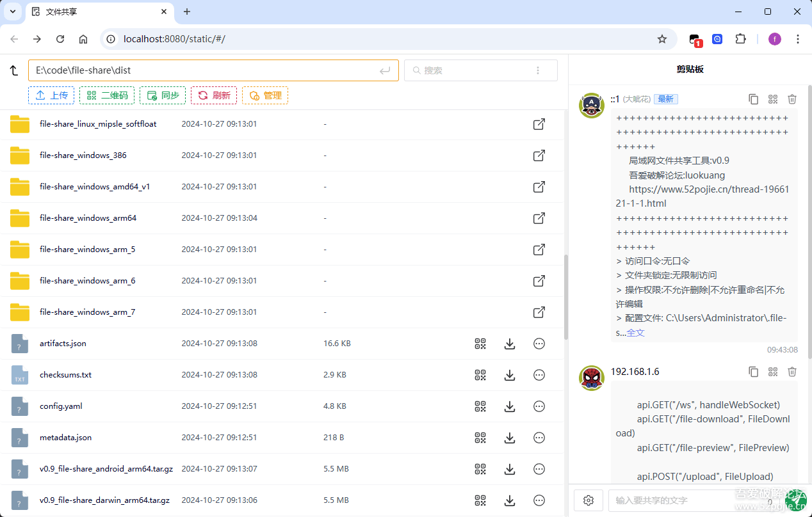Open folder file-share_windows_386
The height and width of the screenshot is (517, 812).
click(83, 155)
